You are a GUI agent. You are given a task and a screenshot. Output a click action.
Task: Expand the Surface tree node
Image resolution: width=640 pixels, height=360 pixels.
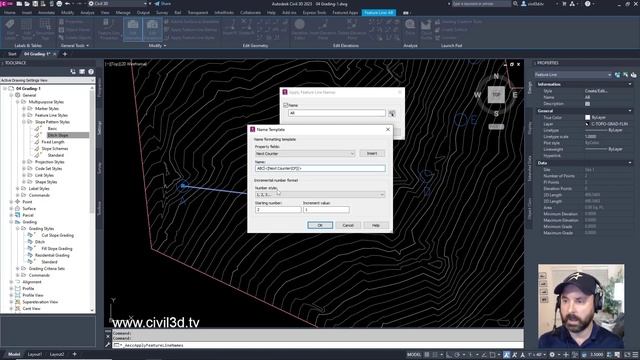[x=11, y=209]
